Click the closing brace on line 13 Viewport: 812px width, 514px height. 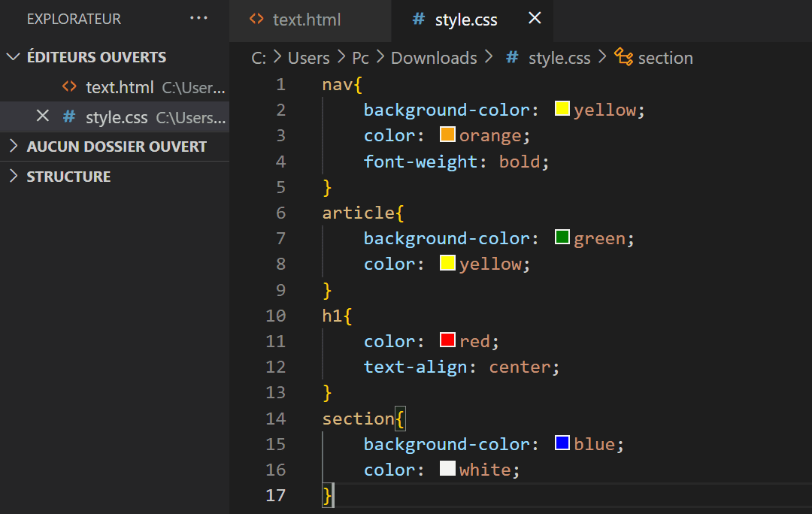327,393
